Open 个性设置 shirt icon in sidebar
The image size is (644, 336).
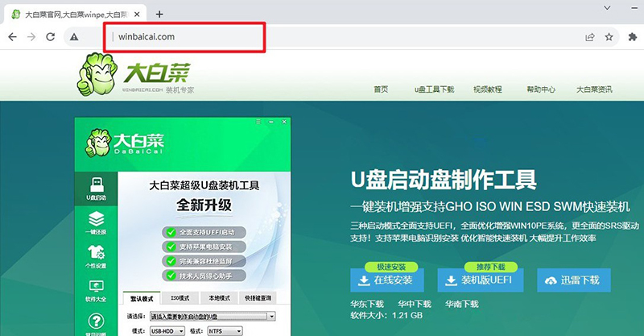coord(96,257)
